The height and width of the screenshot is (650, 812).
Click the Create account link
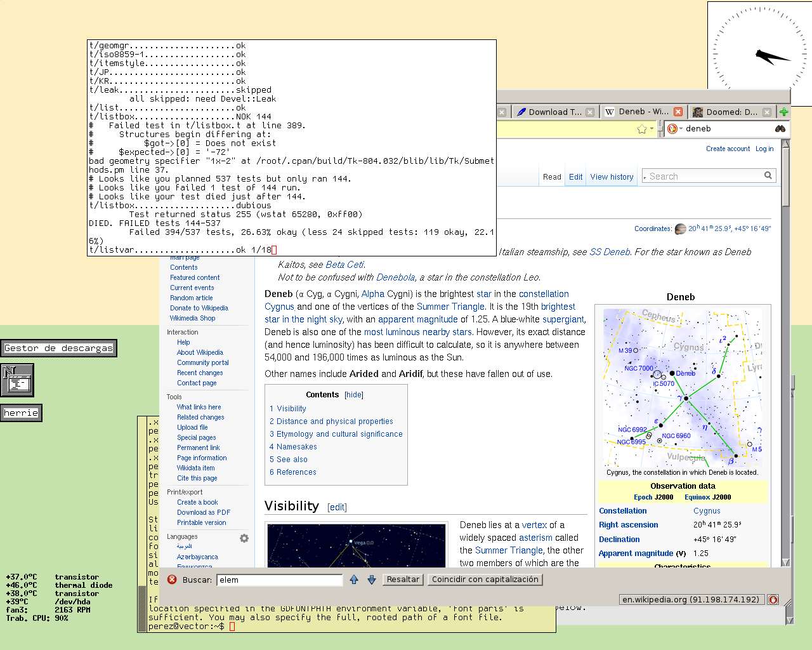pyautogui.click(x=728, y=149)
